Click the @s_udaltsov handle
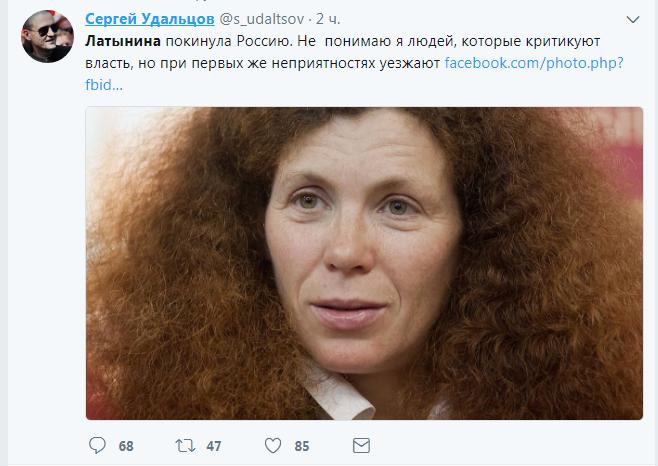 [262, 19]
